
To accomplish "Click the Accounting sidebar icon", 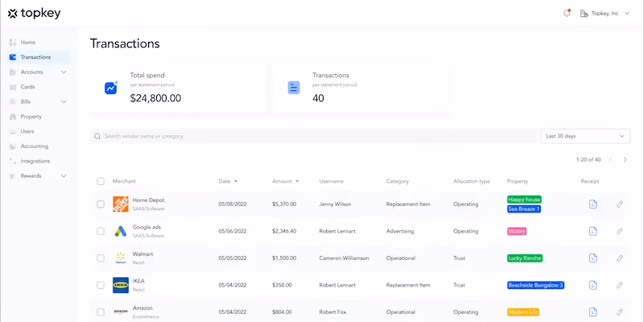I will coord(13,147).
